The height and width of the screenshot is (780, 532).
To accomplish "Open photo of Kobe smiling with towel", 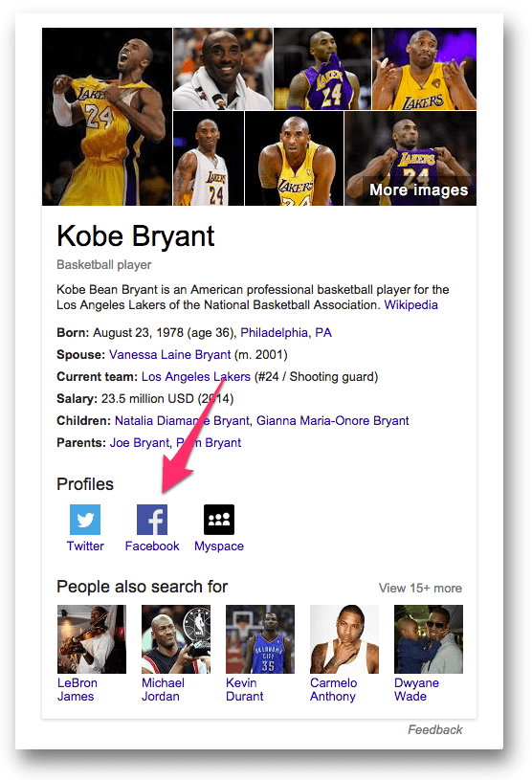I will click(x=223, y=69).
